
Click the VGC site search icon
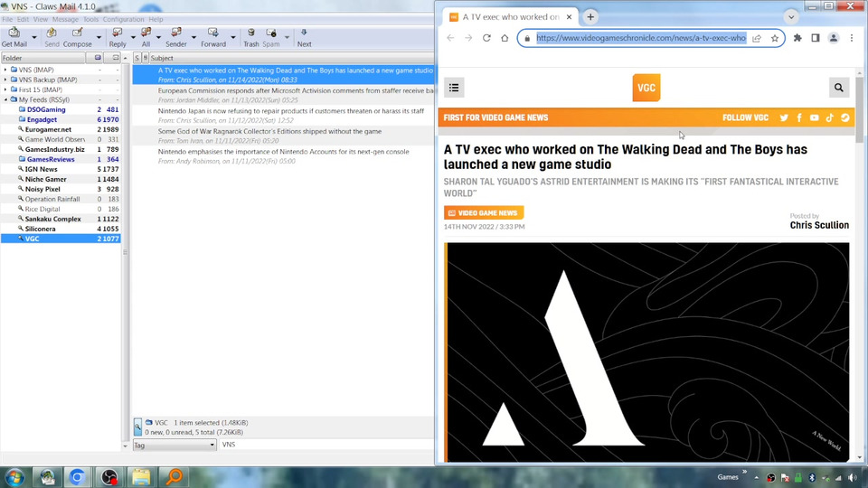click(839, 88)
